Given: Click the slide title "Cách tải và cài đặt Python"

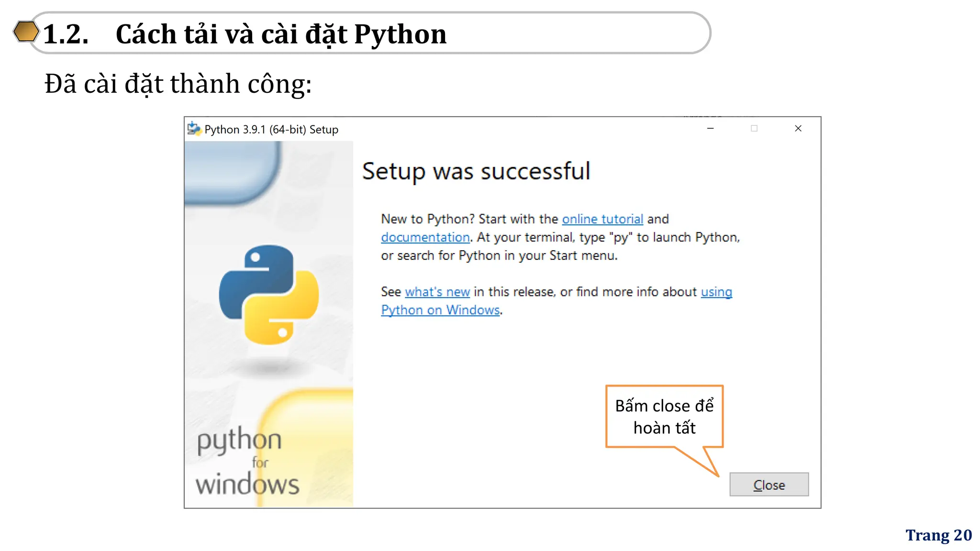Looking at the screenshot, I should pyautogui.click(x=281, y=34).
